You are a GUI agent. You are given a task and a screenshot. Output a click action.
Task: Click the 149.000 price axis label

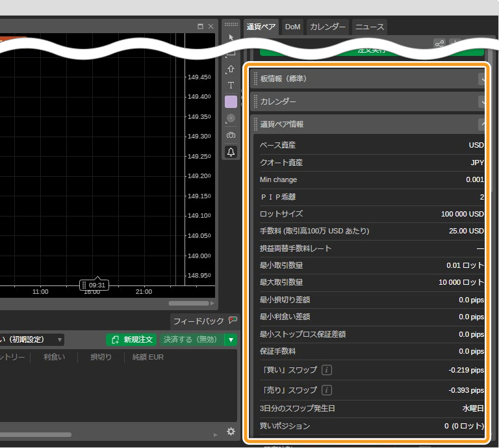(199, 256)
